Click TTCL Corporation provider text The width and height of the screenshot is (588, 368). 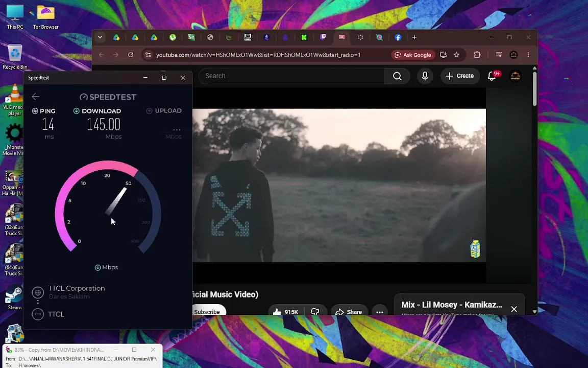coord(77,288)
